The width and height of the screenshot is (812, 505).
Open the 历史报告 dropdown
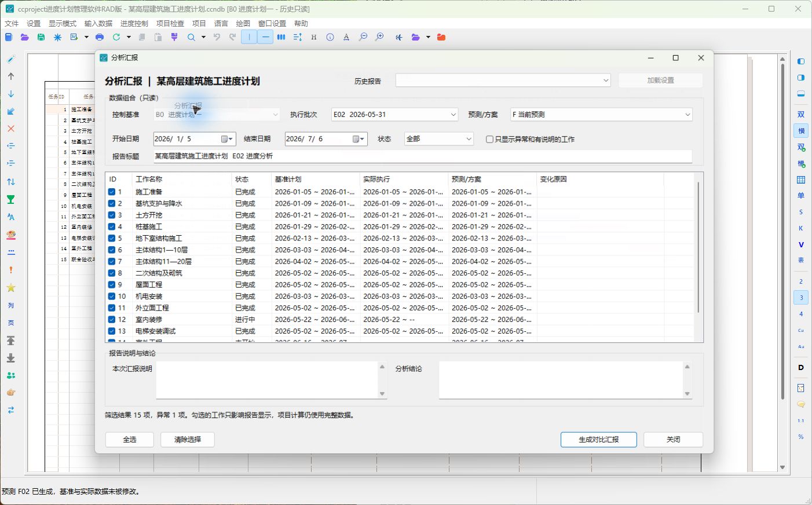click(x=503, y=80)
